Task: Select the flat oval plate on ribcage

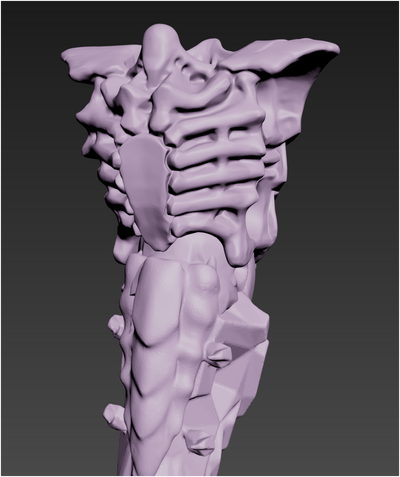Action: (x=144, y=192)
